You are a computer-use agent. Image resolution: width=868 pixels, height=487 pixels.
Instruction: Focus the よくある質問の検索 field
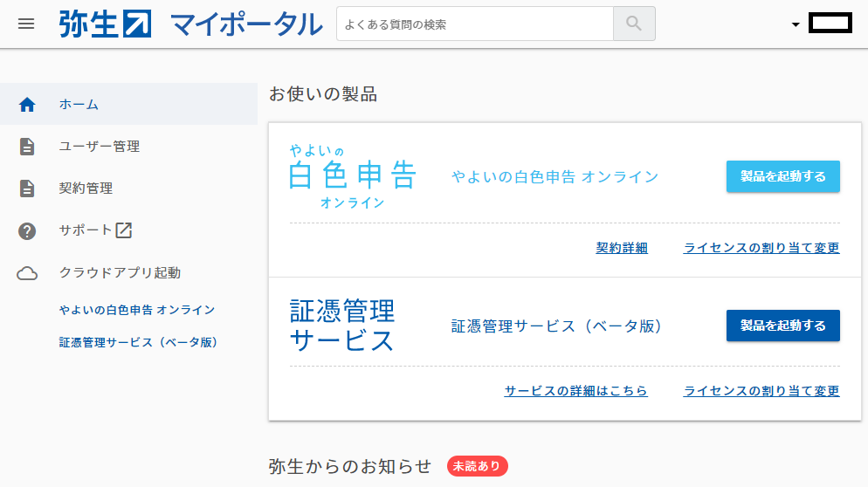pyautogui.click(x=475, y=24)
